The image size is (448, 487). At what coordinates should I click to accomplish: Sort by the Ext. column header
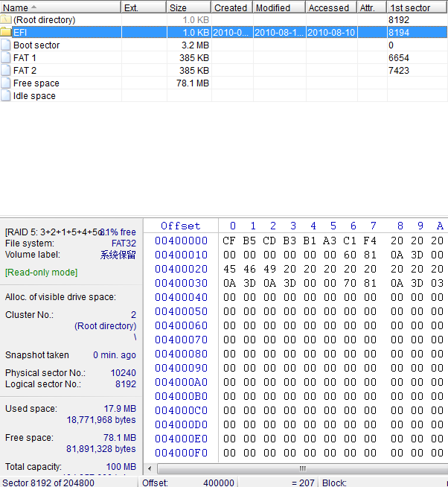pyautogui.click(x=144, y=7)
